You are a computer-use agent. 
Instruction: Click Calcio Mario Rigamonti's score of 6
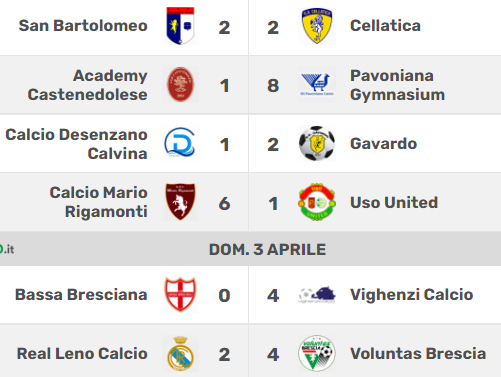tap(224, 203)
